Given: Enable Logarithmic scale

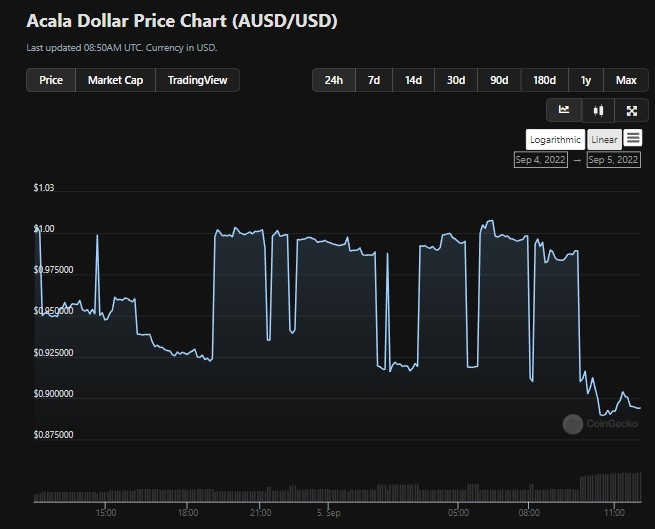Looking at the screenshot, I should click(555, 140).
